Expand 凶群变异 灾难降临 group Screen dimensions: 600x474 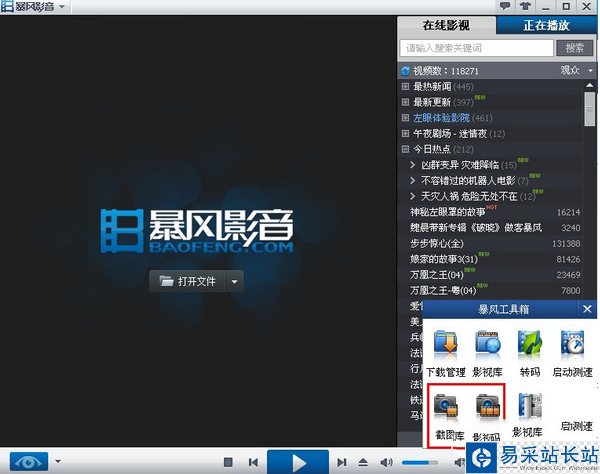click(412, 165)
